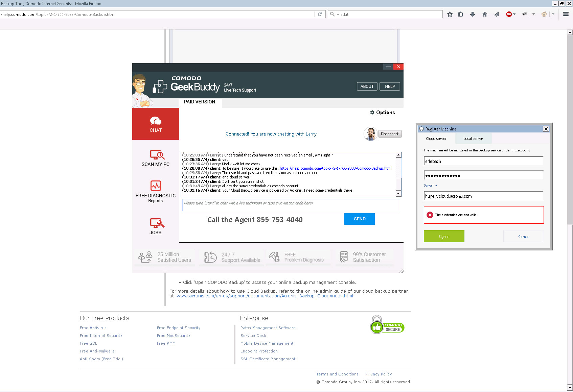
Task: Click the page scrollbar up arrow
Action: click(570, 32)
